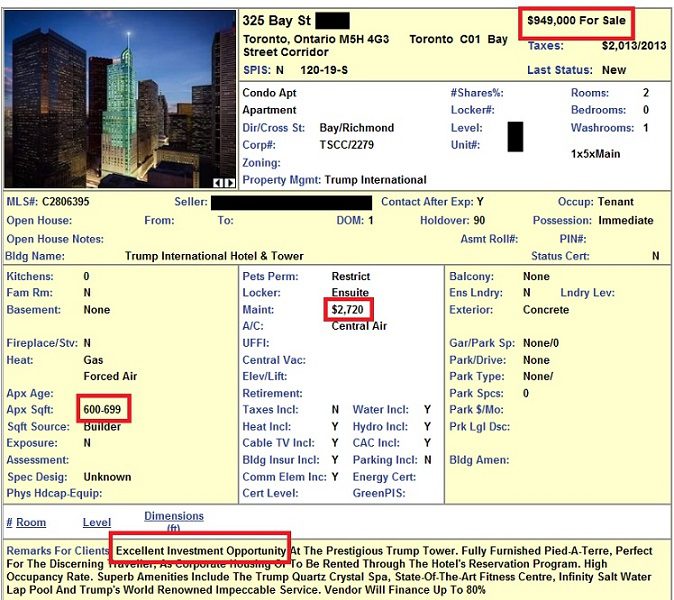674x600 pixels.
Task: Select the MLS number C2806395
Action: tap(65, 201)
